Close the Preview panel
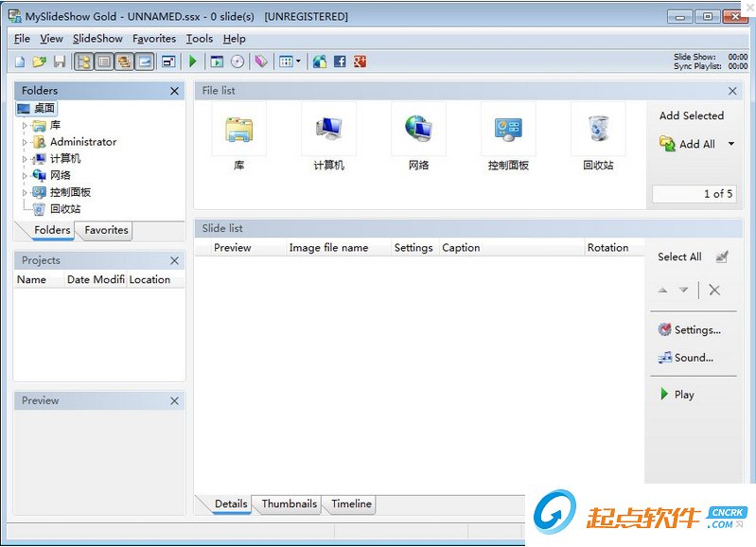Image resolution: width=756 pixels, height=547 pixels. click(x=174, y=401)
